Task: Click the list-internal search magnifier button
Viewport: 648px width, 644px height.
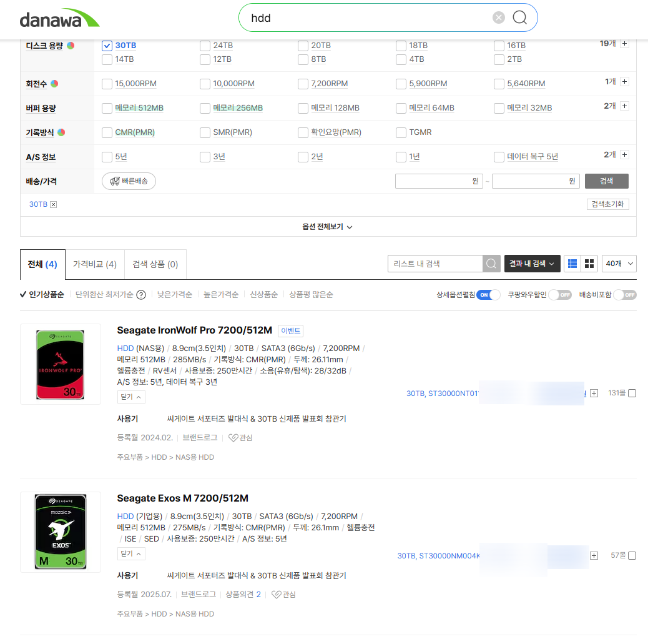Action: [x=491, y=264]
